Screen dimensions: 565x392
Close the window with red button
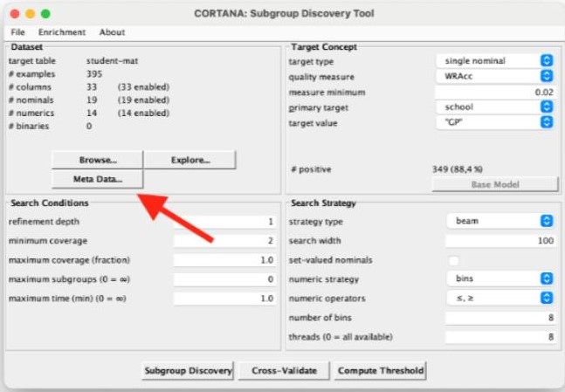click(15, 14)
